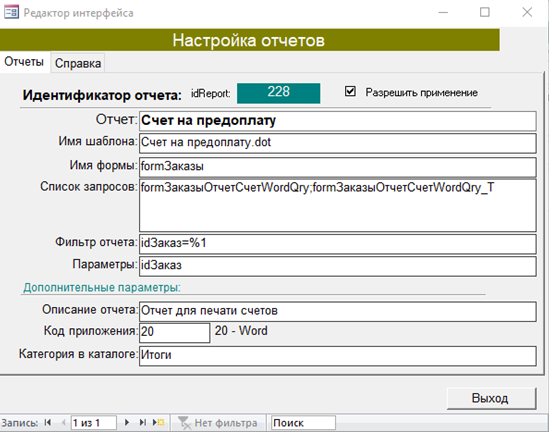Screen dimensions: 550x432
Task: Maximize the Редактор интерфейса window
Action: [x=485, y=13]
